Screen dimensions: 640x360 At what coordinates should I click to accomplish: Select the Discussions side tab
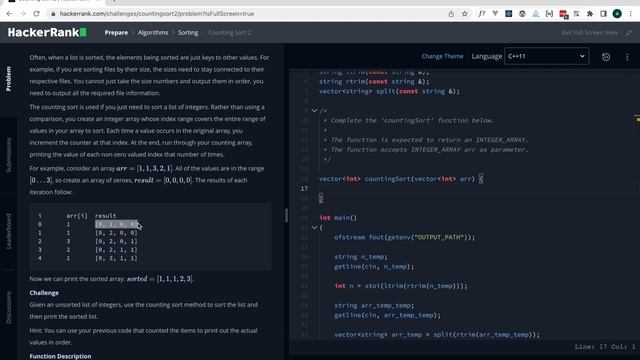[x=9, y=307]
